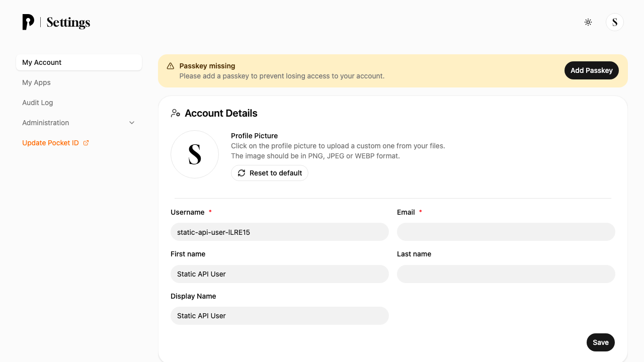This screenshot has height=362, width=644.
Task: Click the 'Email' field label
Action: click(406, 212)
